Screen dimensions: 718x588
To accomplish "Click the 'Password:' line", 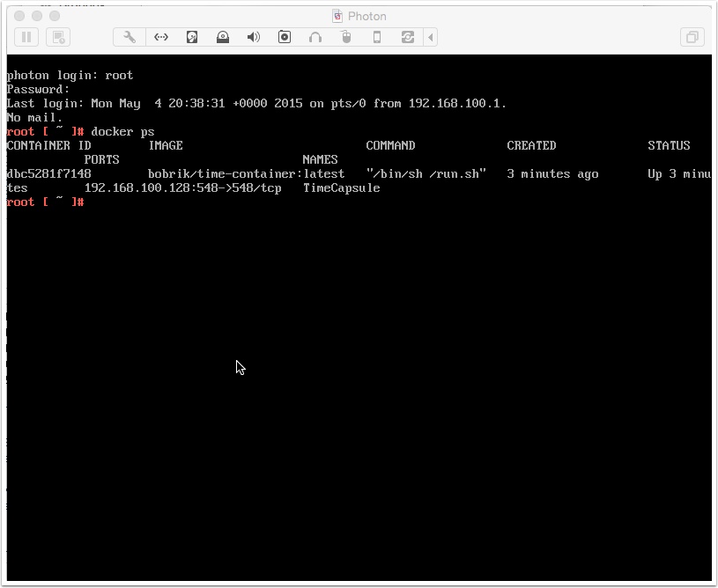I will pos(39,89).
